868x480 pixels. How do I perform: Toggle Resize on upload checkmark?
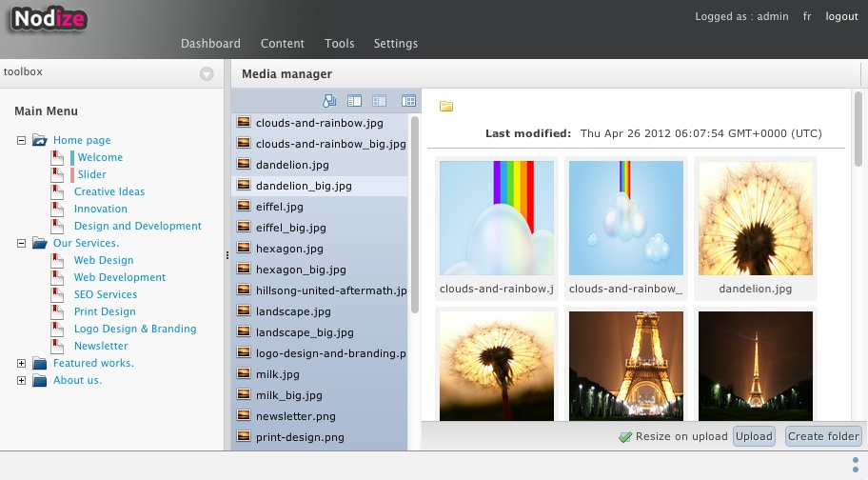(625, 437)
